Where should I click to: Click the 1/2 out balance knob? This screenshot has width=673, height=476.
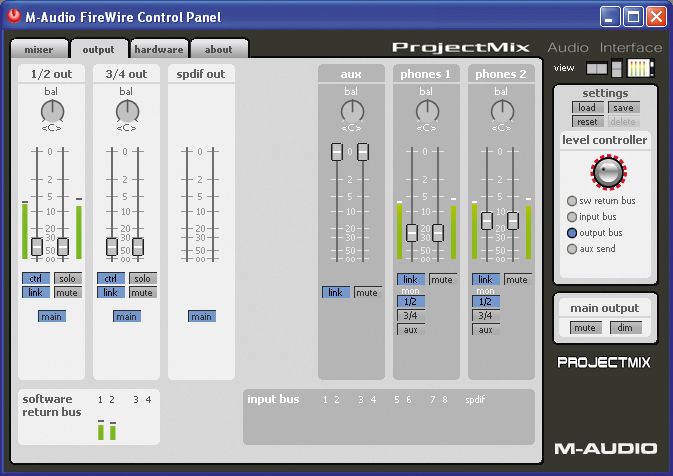[x=52, y=111]
